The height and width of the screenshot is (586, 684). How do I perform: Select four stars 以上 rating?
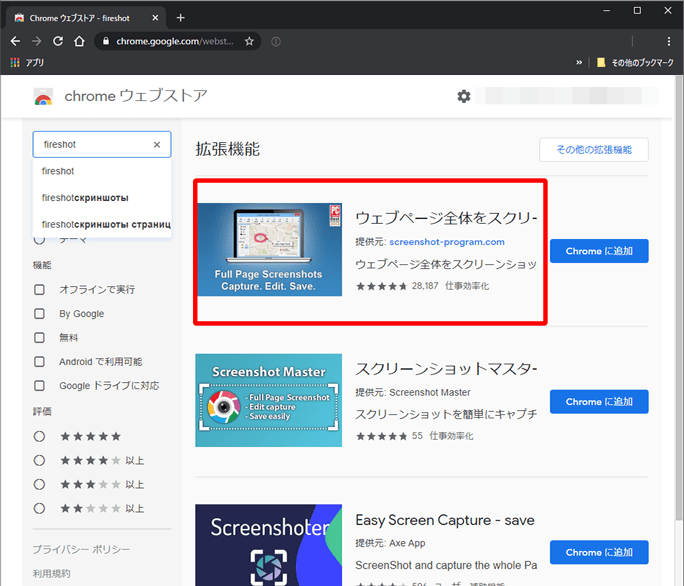tap(39, 460)
